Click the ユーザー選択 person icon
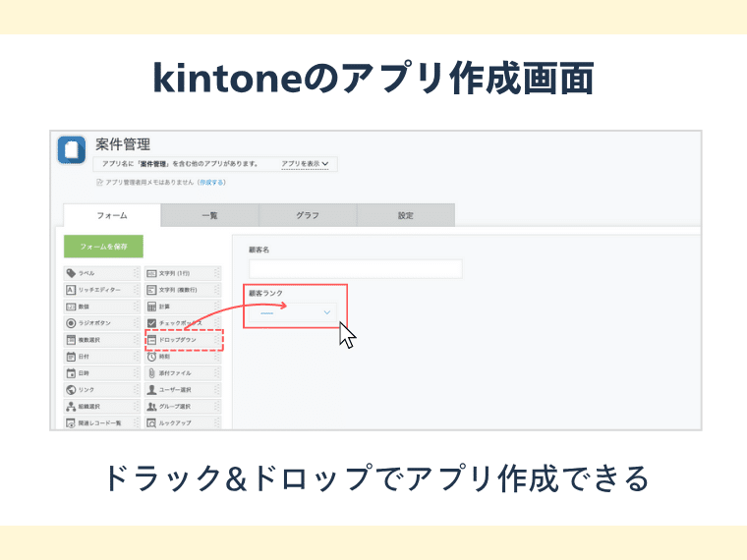The height and width of the screenshot is (560, 747). click(x=151, y=390)
